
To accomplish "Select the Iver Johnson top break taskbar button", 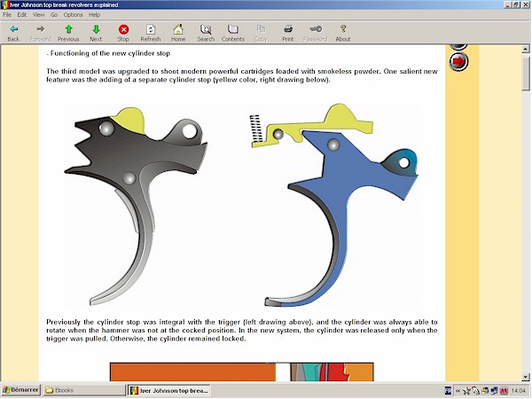I will click(169, 390).
